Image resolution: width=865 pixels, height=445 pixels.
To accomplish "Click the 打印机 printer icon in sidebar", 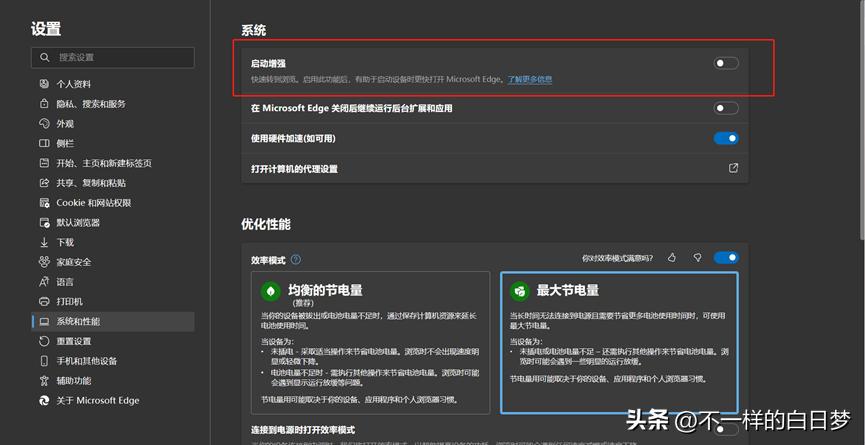I will tap(44, 301).
